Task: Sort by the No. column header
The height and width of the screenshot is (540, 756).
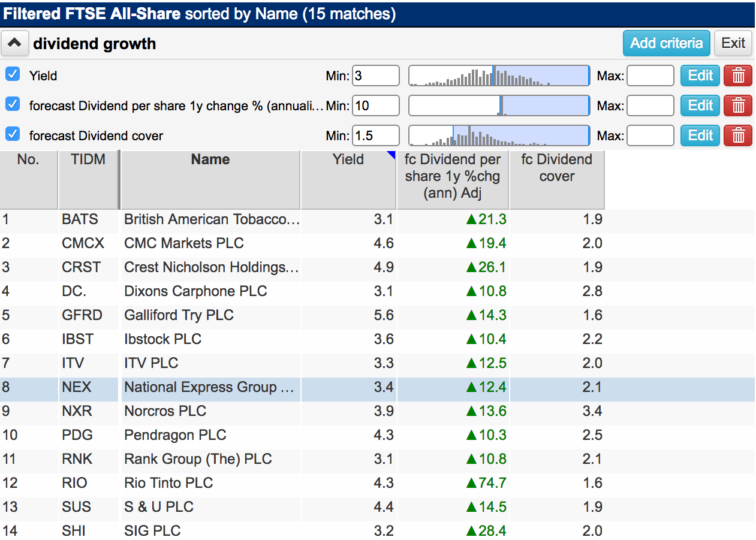Action: (x=29, y=179)
